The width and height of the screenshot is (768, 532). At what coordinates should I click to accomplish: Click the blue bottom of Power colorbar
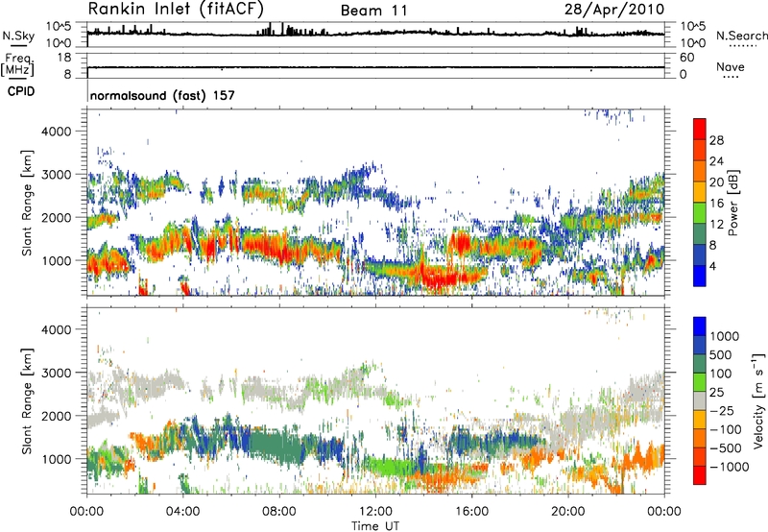700,276
